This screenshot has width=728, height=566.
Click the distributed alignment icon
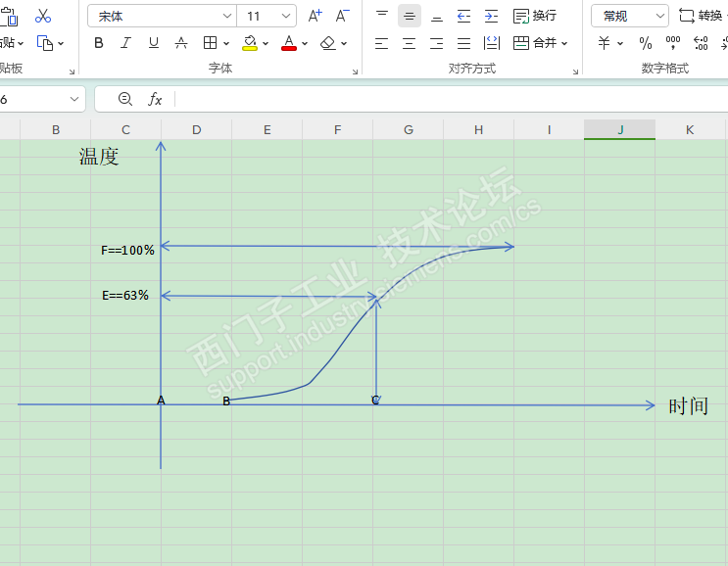pos(492,43)
